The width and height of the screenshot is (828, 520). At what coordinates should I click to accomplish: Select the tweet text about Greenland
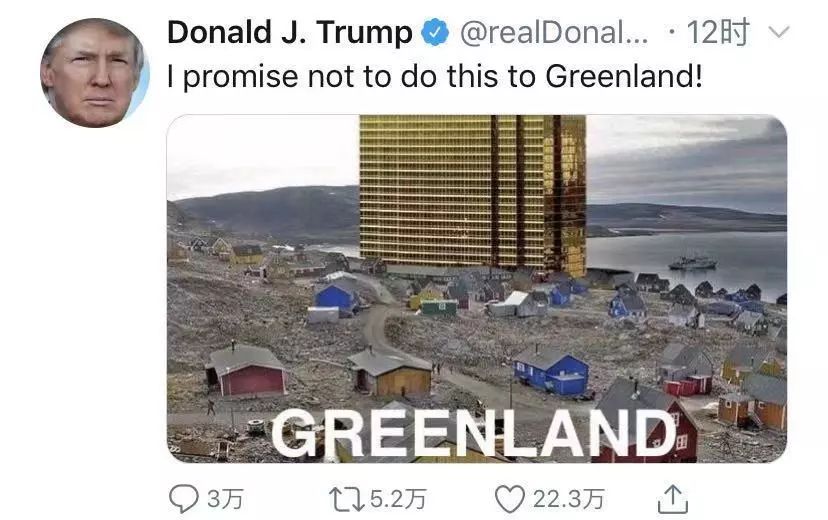(435, 77)
